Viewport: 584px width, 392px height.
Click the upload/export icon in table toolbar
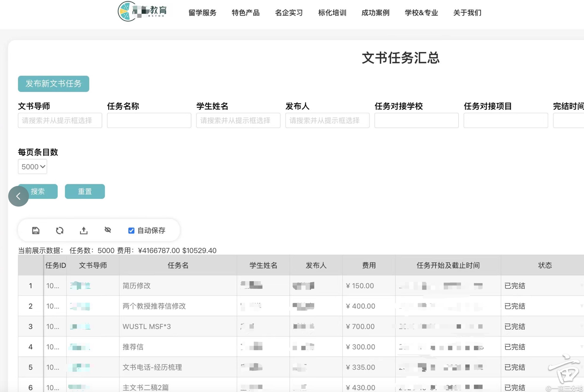tap(84, 230)
